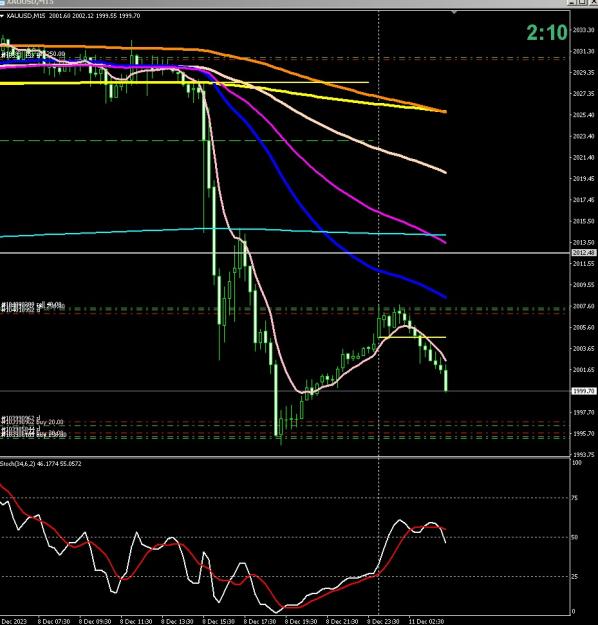The width and height of the screenshot is (598, 625).
Task: Select the short yellow horizontal line near 2004.65
Action: 412,337
